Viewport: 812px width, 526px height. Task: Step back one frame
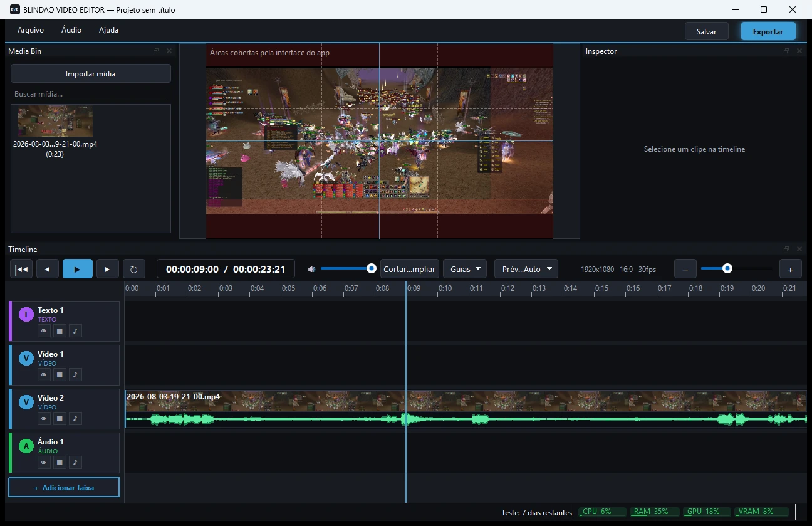tap(48, 269)
